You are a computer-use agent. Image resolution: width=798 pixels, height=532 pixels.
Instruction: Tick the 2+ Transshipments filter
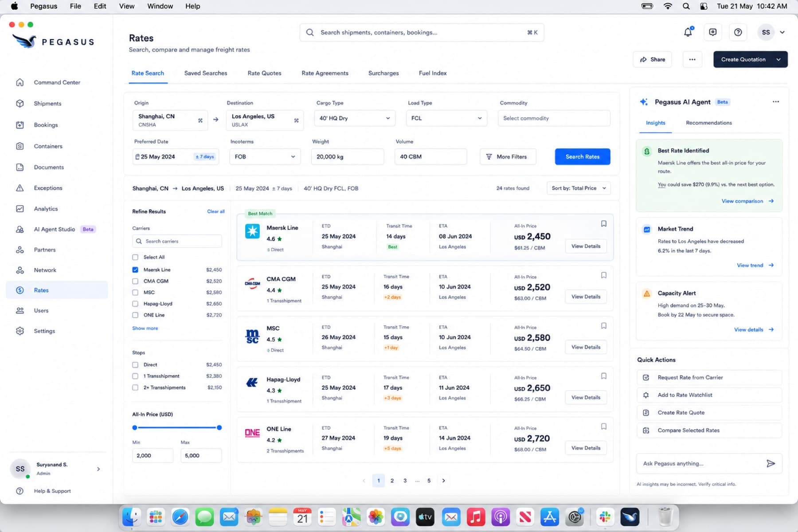tap(135, 387)
